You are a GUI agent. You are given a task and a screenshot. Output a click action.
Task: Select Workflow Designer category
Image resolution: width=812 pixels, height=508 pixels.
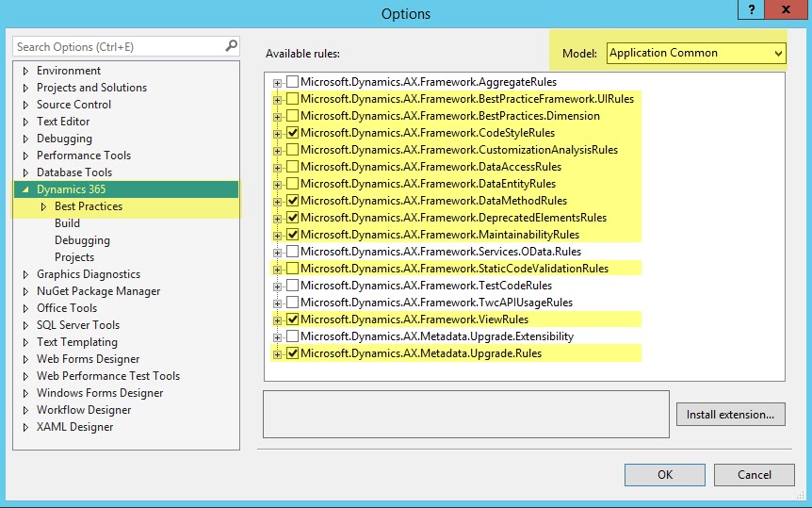point(84,410)
